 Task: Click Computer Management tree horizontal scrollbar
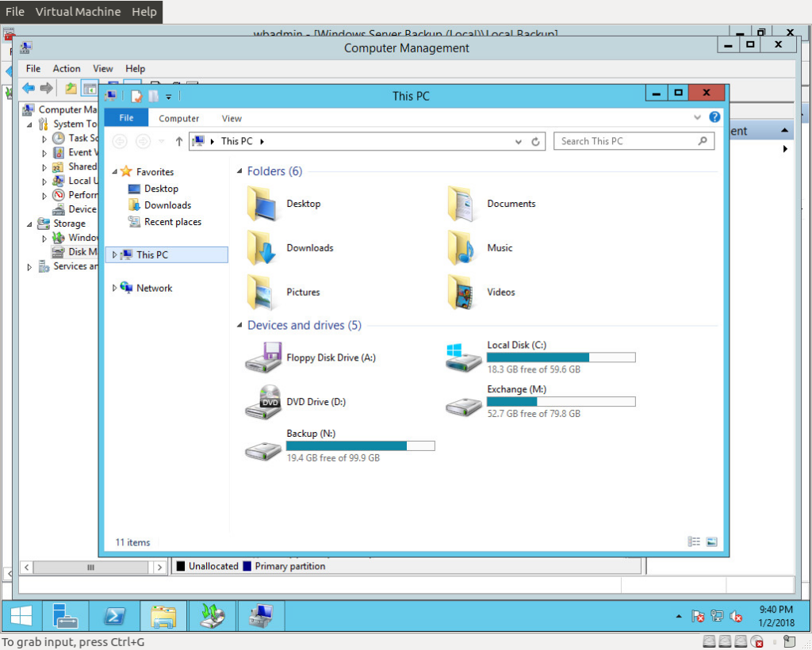pos(91,568)
